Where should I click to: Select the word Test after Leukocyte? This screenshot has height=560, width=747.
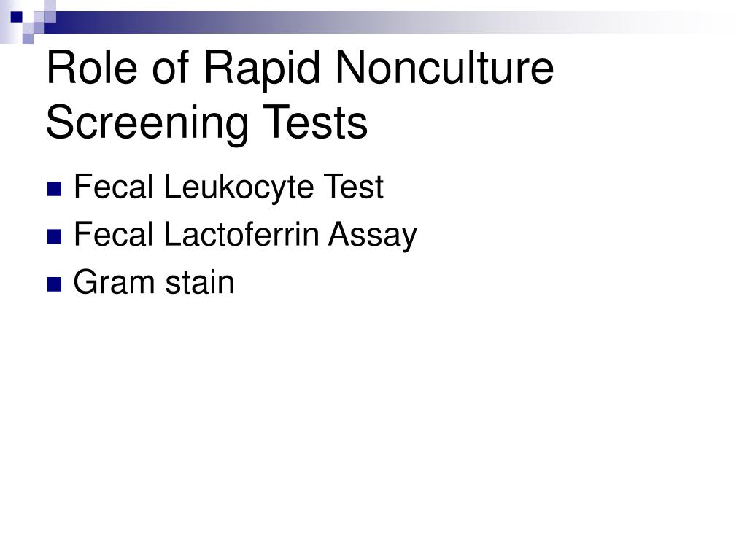[354, 187]
